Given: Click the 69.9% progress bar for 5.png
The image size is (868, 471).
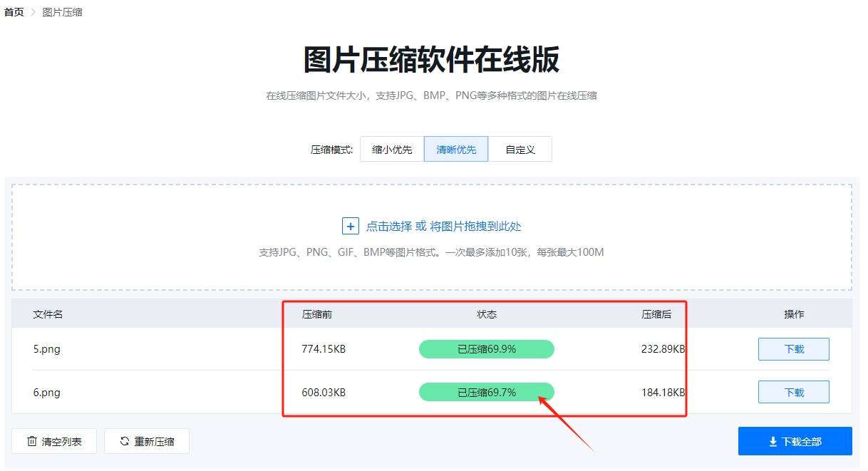Looking at the screenshot, I should click(487, 349).
